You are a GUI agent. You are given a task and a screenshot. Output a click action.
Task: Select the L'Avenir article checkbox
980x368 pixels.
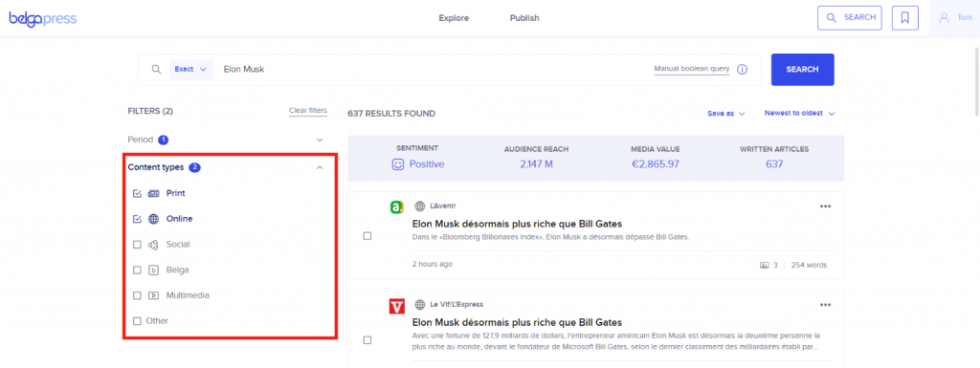[367, 236]
